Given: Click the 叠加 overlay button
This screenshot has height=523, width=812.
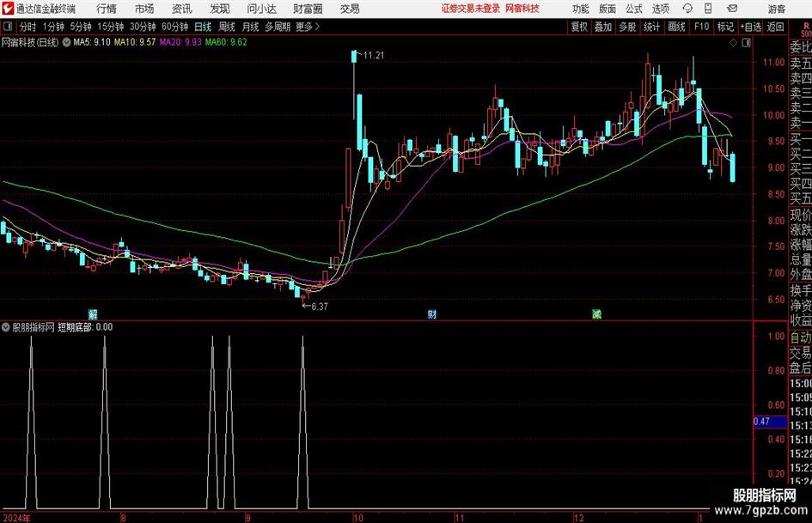Looking at the screenshot, I should 603,27.
